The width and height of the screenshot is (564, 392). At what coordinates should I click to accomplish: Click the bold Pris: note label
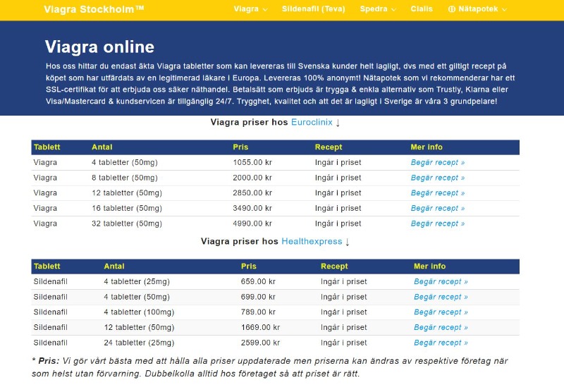(x=49, y=361)
